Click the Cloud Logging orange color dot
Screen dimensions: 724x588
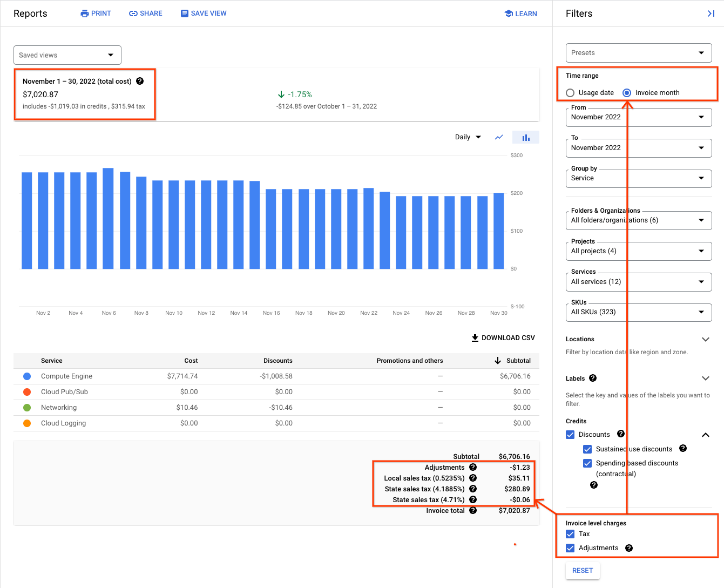click(x=27, y=423)
